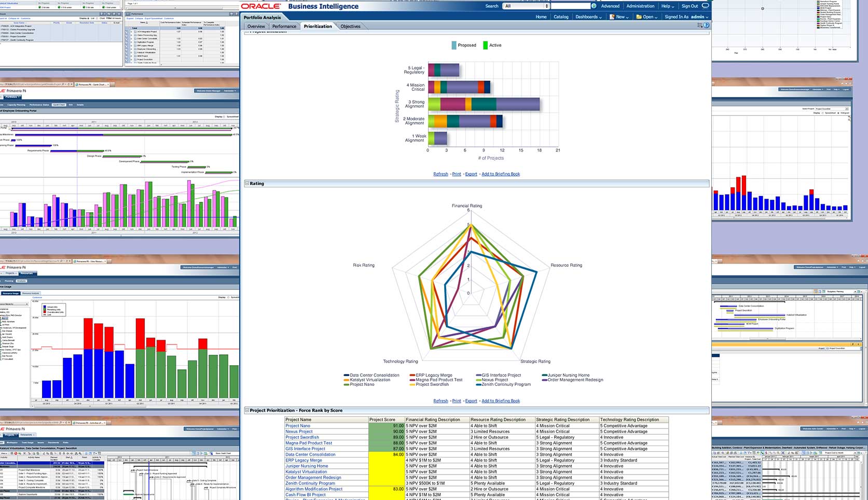Viewport: 868px width, 500px height.
Task: Click Export below the radar chart
Action: pos(471,401)
